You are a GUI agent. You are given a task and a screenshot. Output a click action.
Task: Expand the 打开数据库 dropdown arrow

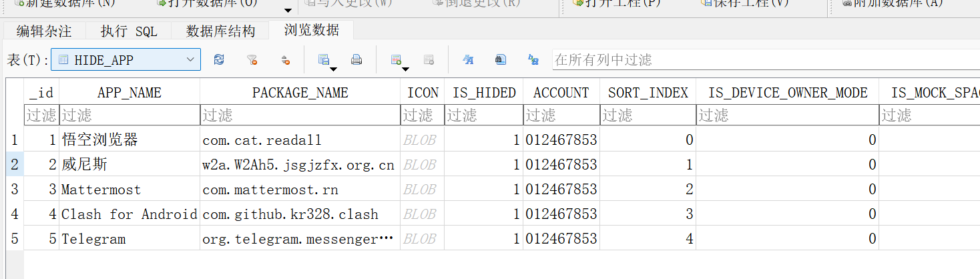click(x=288, y=10)
